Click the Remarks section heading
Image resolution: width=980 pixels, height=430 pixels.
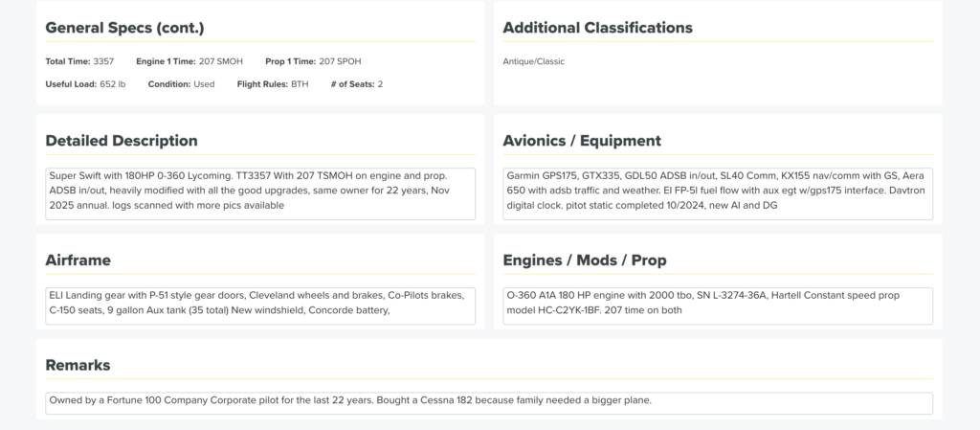tap(78, 365)
